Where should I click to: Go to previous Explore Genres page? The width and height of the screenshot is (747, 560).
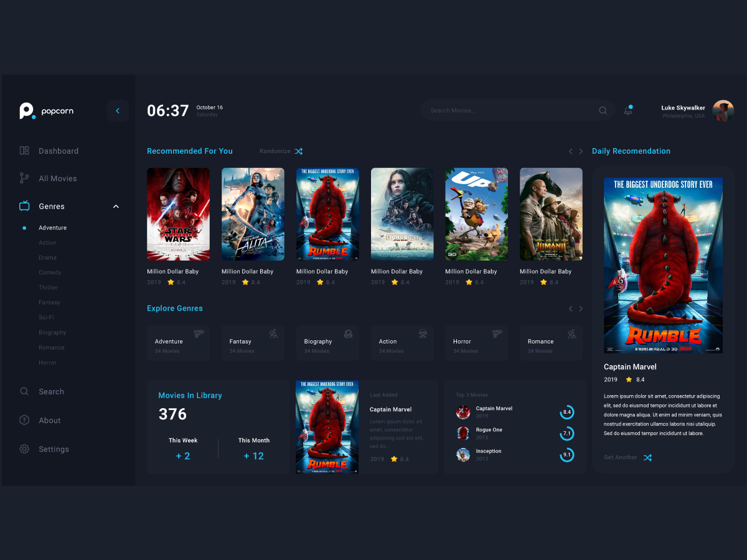coord(570,309)
